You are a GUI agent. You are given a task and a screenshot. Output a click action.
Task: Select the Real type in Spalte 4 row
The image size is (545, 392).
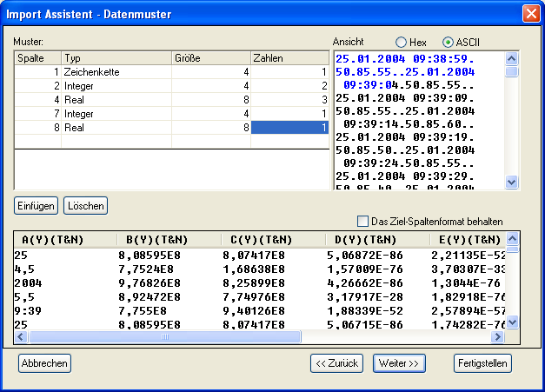coord(116,100)
